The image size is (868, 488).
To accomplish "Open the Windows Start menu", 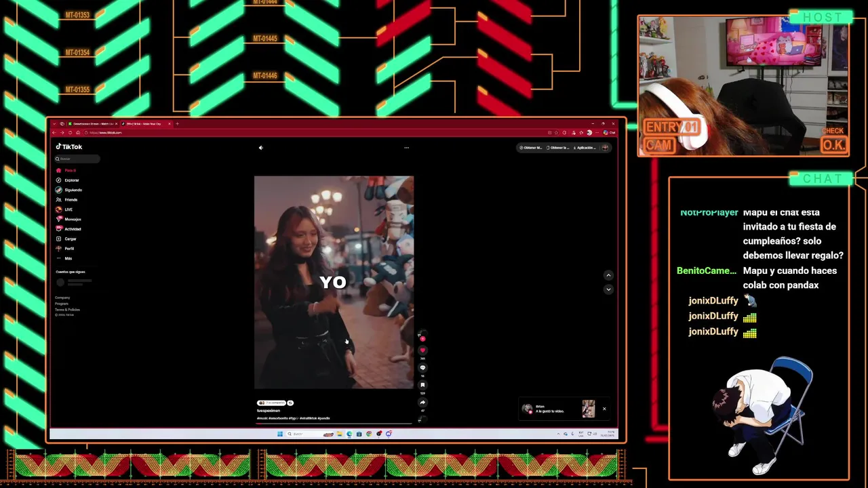I will [x=280, y=434].
